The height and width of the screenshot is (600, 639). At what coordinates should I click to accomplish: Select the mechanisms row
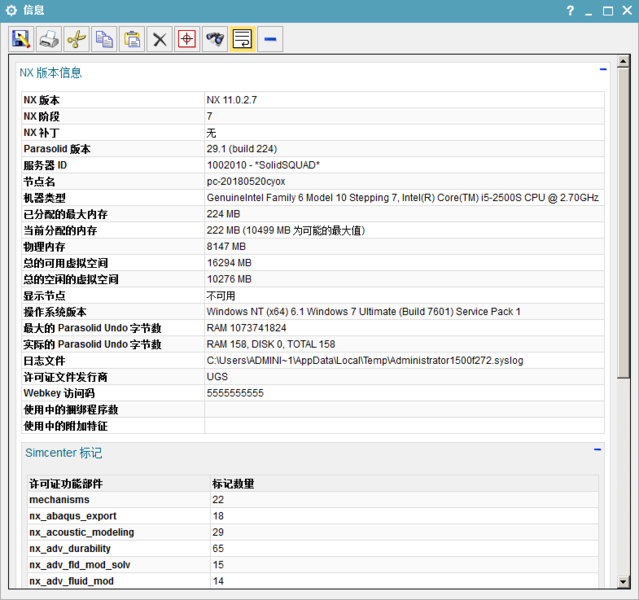(x=60, y=499)
